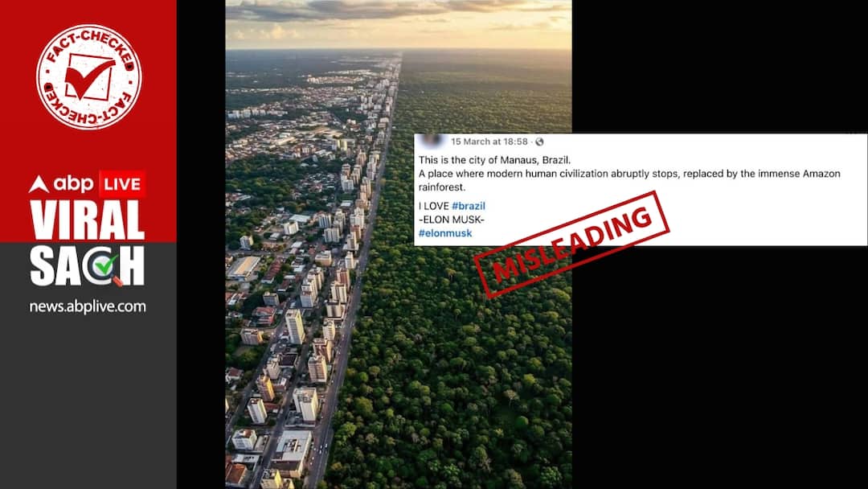Image resolution: width=868 pixels, height=489 pixels.
Task: Click the abp triangle logo icon
Action: tap(39, 184)
